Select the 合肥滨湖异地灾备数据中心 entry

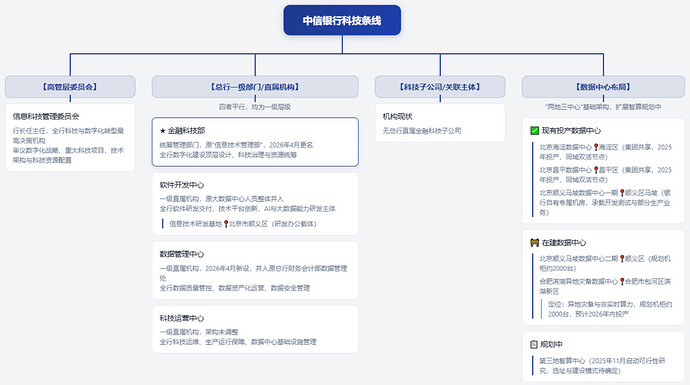[606, 286]
